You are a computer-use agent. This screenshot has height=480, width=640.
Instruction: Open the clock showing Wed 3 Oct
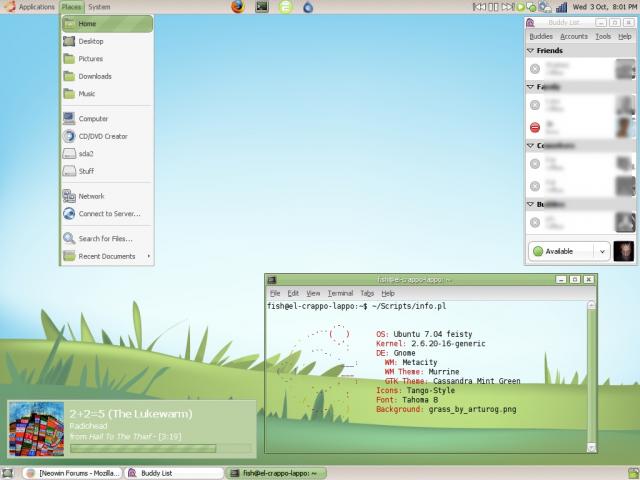[x=605, y=7]
